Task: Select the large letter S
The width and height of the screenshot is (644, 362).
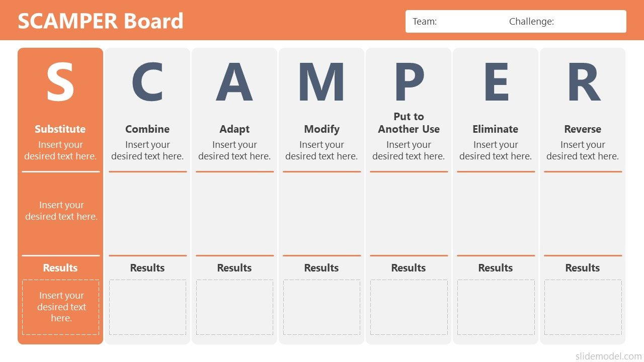Action: [60, 83]
